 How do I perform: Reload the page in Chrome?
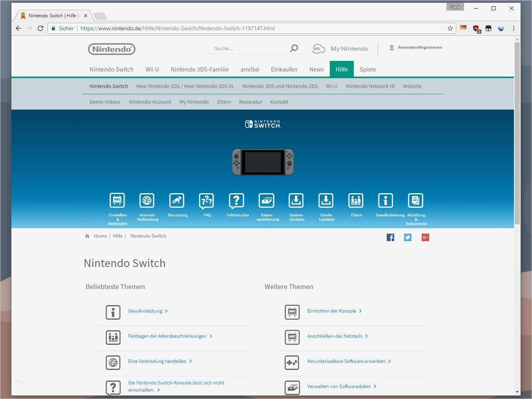tap(40, 28)
